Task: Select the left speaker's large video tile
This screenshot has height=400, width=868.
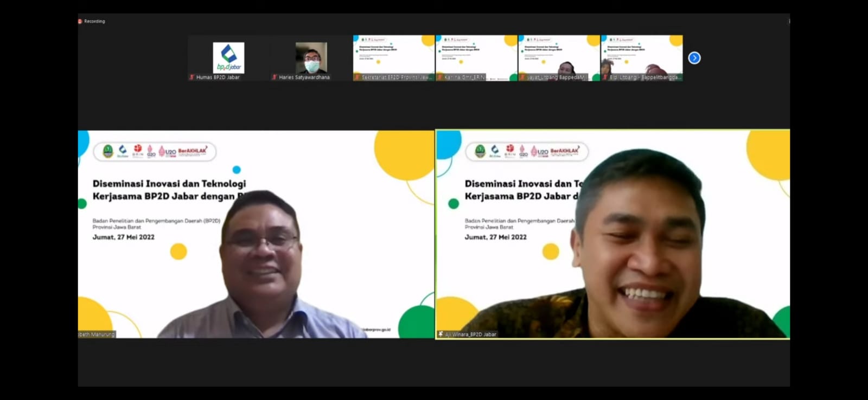Action: coord(256,234)
